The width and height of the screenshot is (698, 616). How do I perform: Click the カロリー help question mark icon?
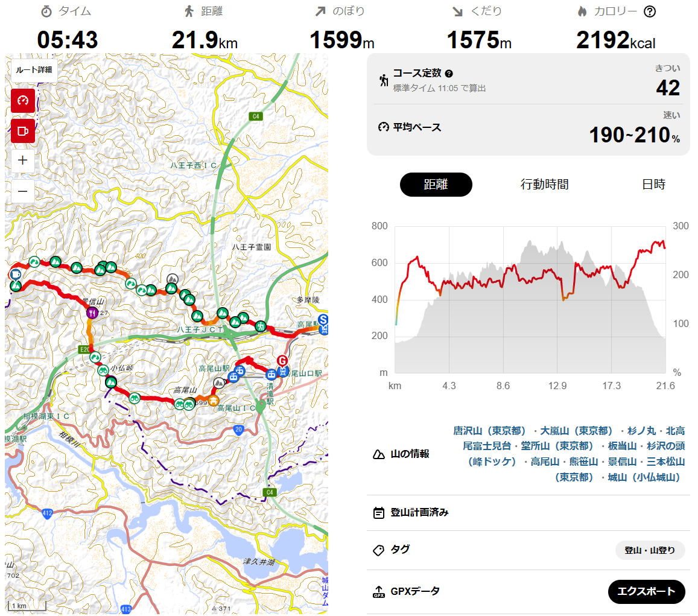(650, 11)
